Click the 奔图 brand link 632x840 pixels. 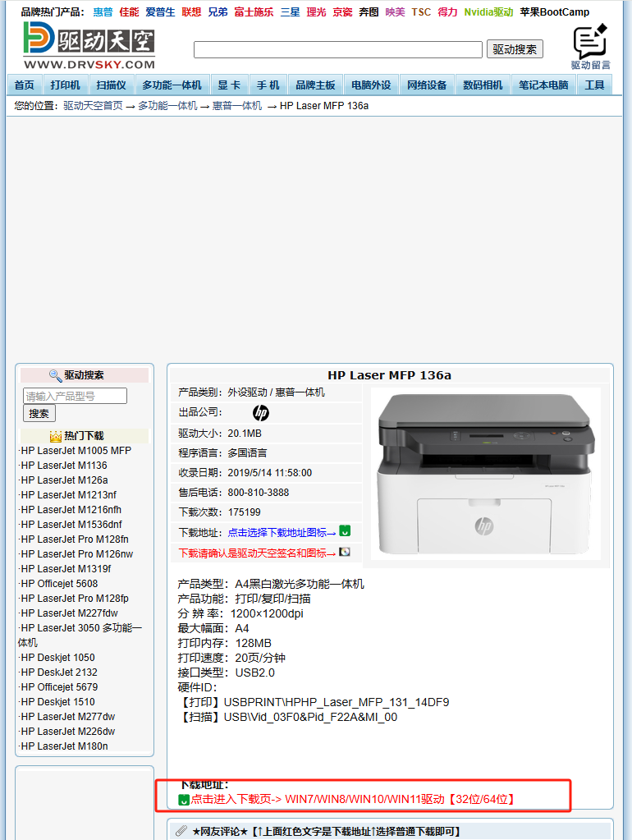[x=369, y=12]
